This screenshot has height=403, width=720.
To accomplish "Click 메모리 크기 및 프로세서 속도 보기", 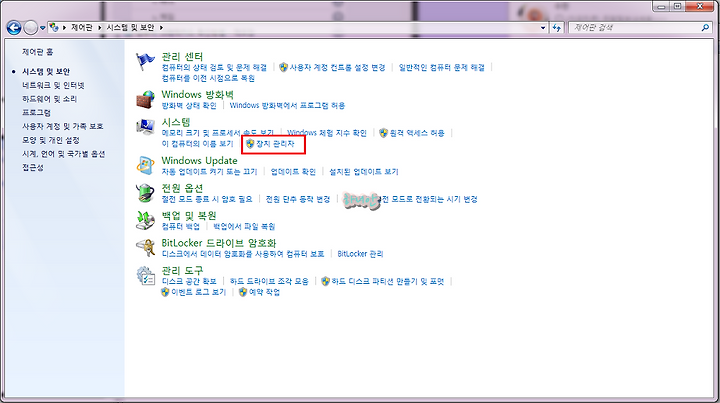I will 218,133.
